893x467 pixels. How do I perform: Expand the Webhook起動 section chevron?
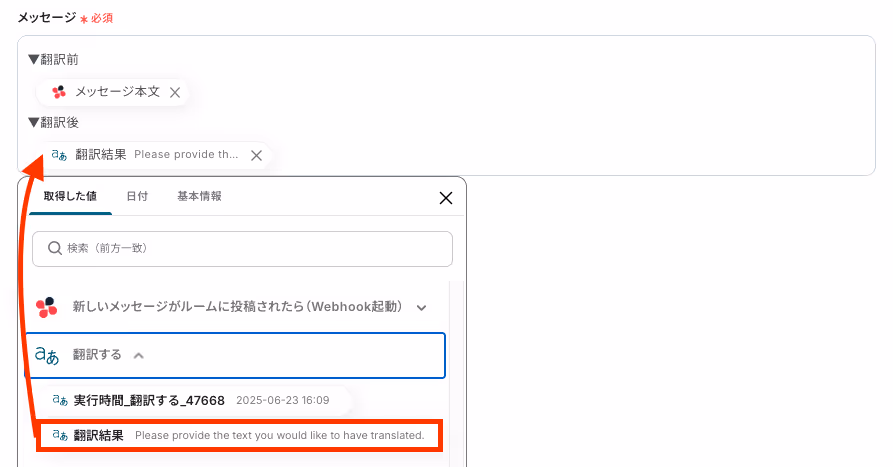(x=421, y=308)
